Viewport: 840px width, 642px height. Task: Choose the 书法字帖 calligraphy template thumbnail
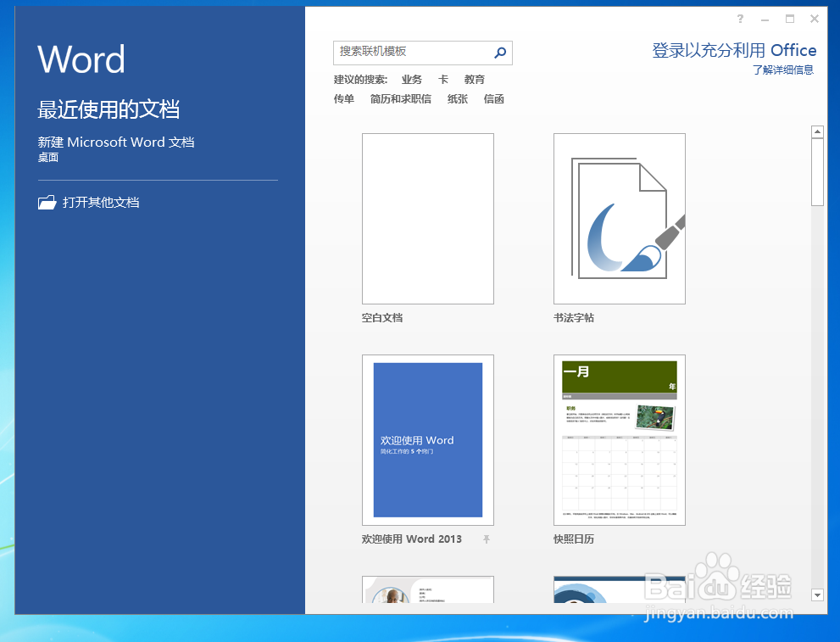click(x=620, y=219)
